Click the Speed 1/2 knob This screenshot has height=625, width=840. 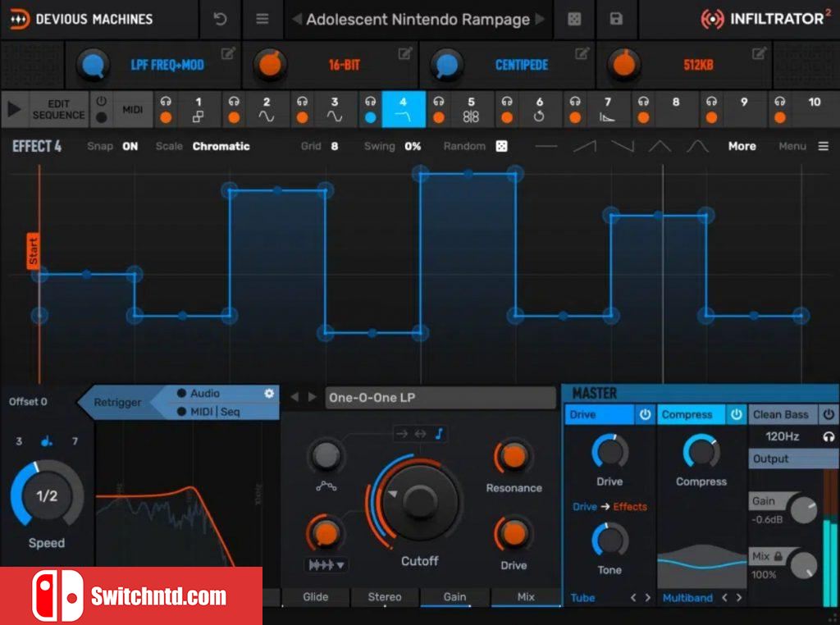[x=47, y=496]
